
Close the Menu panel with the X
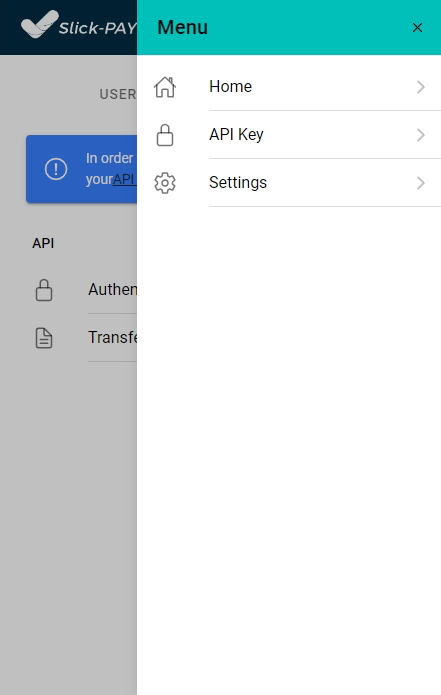[x=417, y=27]
